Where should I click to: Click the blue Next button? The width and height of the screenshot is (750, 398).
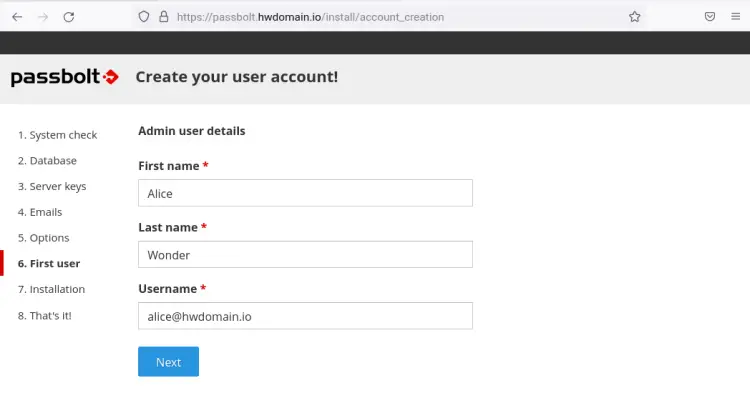168,362
